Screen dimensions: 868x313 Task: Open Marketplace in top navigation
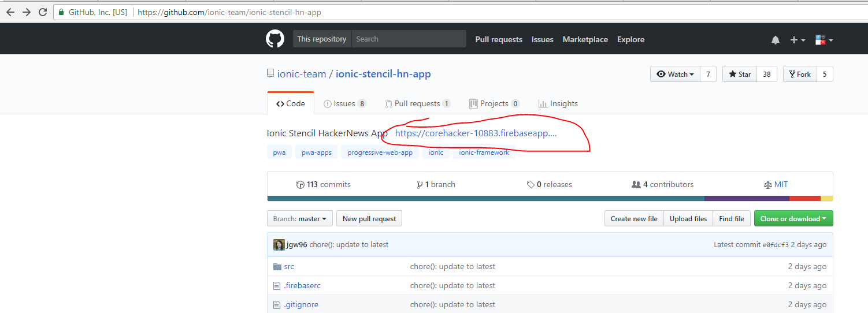click(585, 39)
